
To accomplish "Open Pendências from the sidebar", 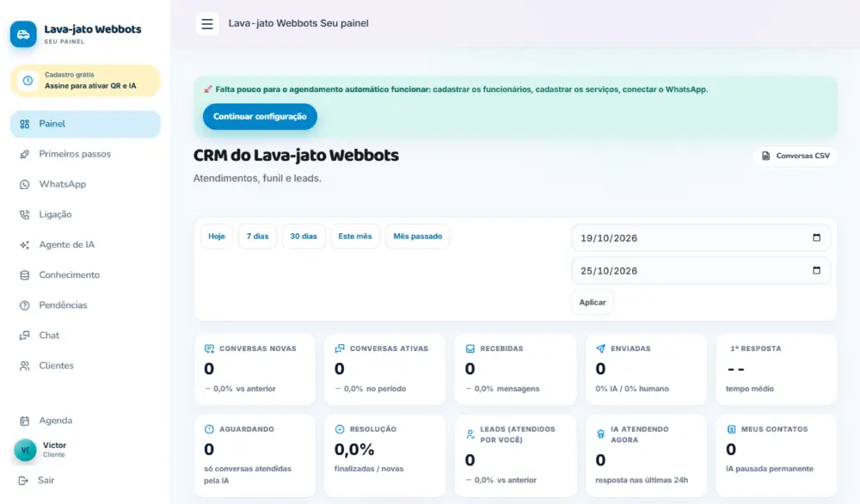I will point(85,305).
